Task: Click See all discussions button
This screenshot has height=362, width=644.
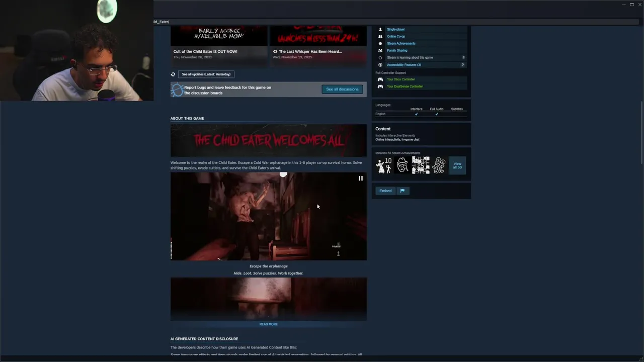Action: [342, 89]
